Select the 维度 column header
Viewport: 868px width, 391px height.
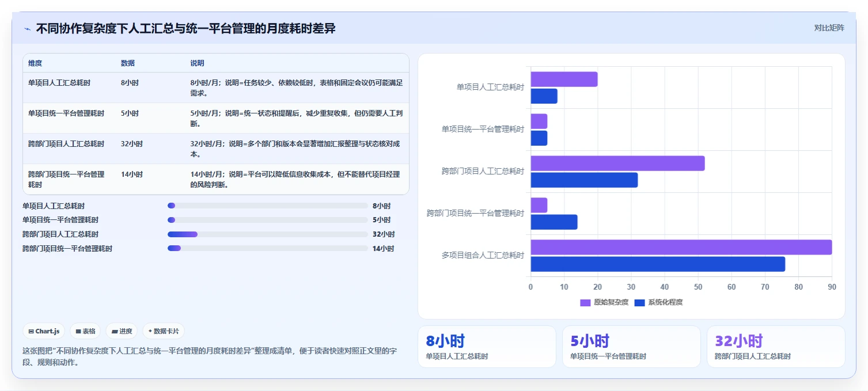coord(35,63)
